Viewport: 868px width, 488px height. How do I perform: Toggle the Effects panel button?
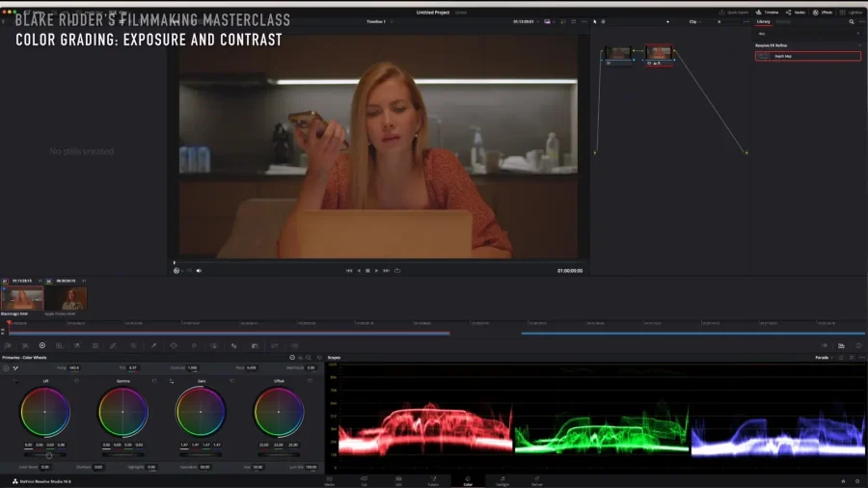pos(823,13)
